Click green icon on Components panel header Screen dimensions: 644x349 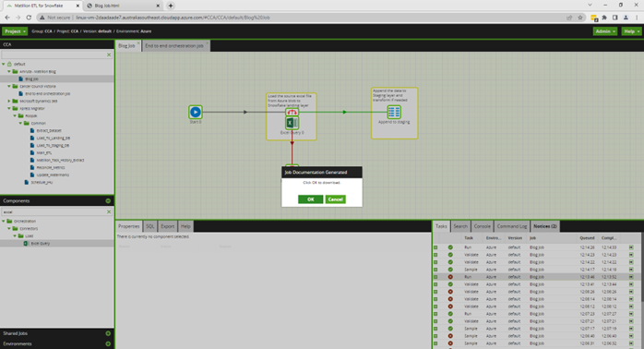[x=108, y=201]
